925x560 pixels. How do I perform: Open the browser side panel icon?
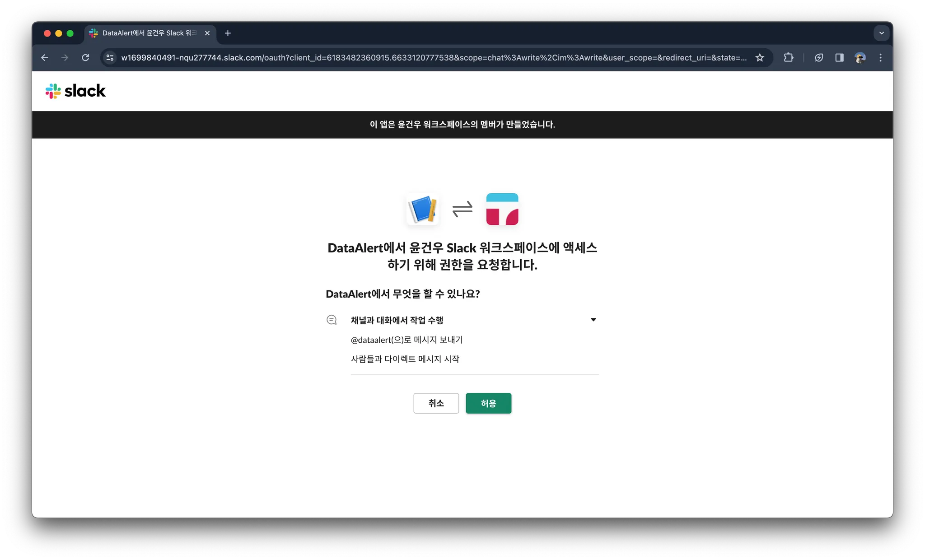(839, 58)
